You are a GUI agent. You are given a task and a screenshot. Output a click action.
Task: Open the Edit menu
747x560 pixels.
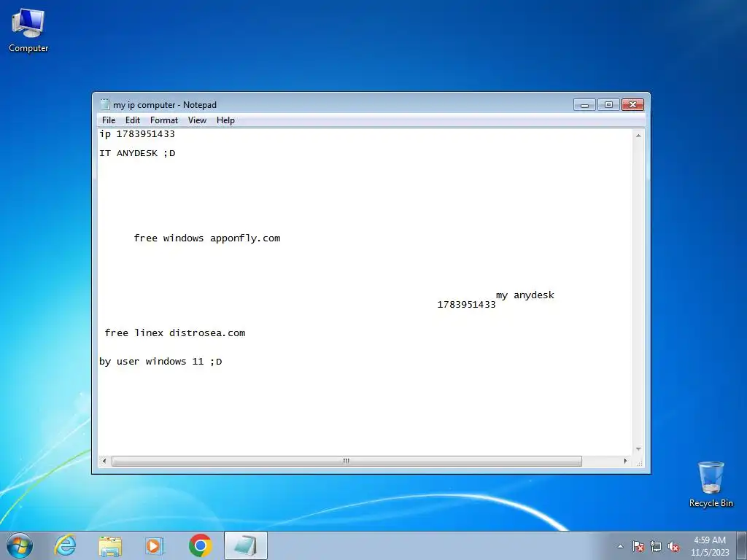click(133, 120)
